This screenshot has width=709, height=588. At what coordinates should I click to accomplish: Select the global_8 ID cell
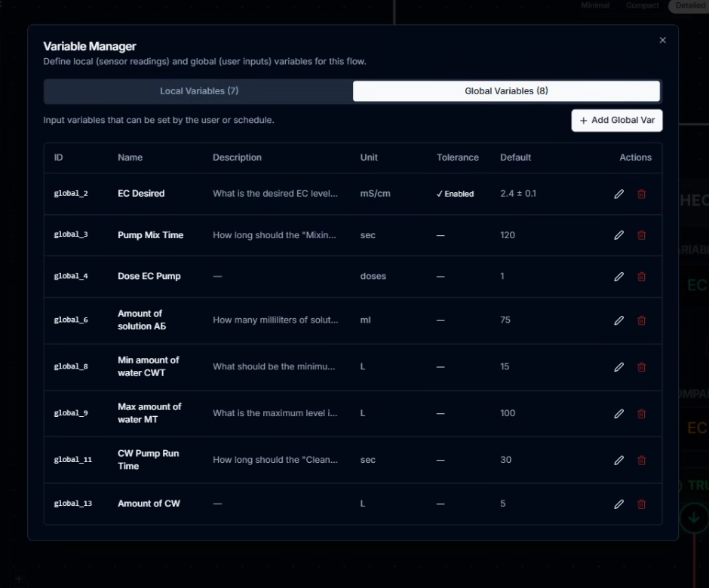point(71,366)
